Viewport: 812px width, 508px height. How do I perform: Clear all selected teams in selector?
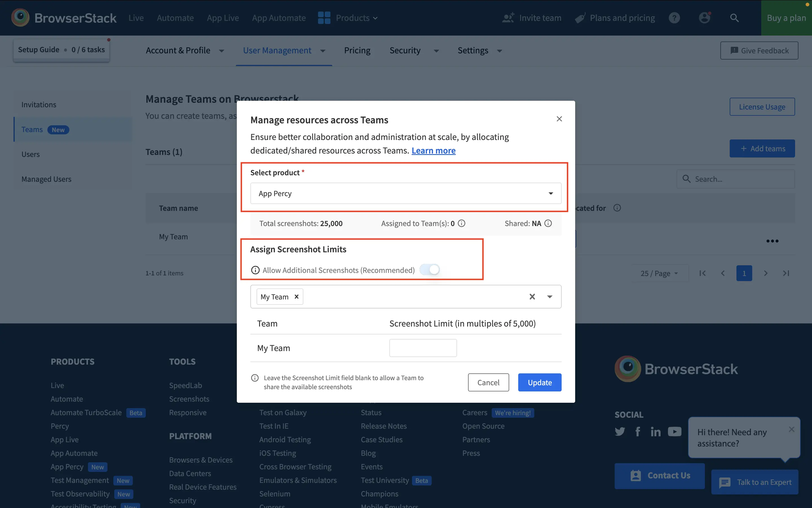[532, 297]
